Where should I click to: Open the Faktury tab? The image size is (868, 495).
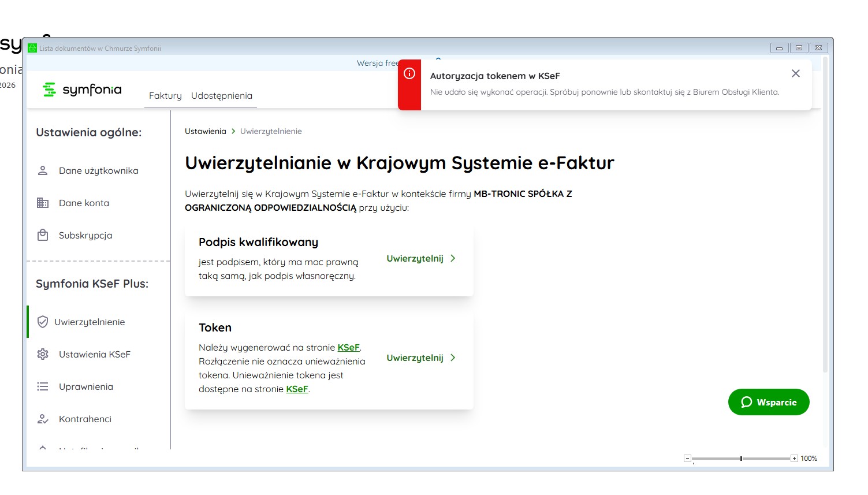pos(165,96)
